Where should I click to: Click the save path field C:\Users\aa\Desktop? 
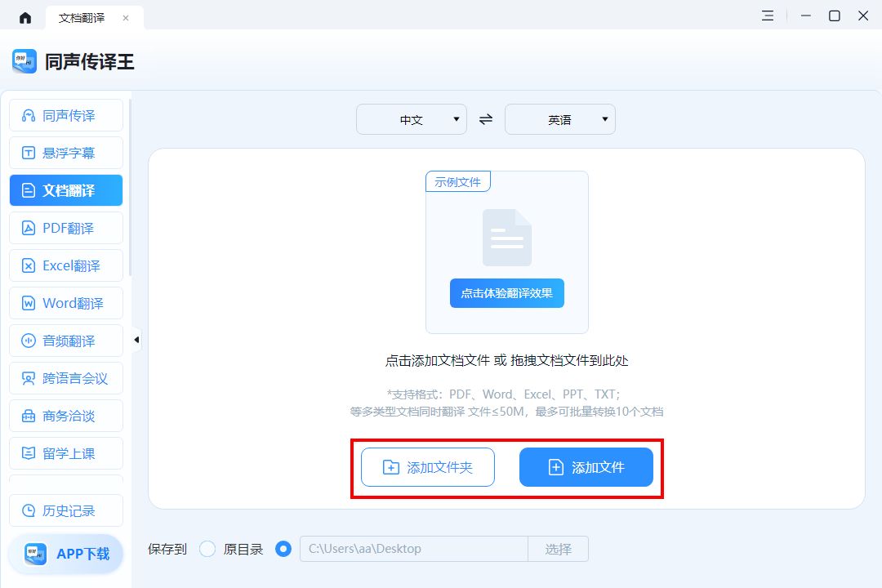click(x=414, y=549)
